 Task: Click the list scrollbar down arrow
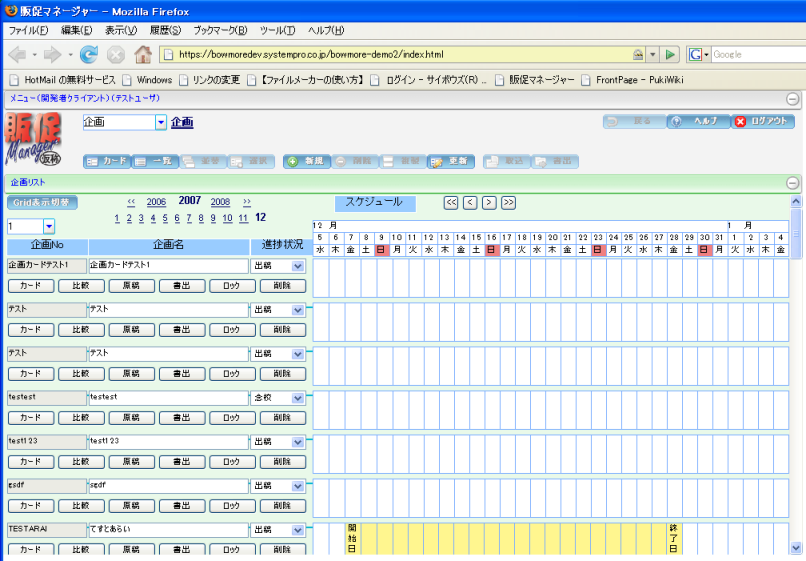point(796,548)
